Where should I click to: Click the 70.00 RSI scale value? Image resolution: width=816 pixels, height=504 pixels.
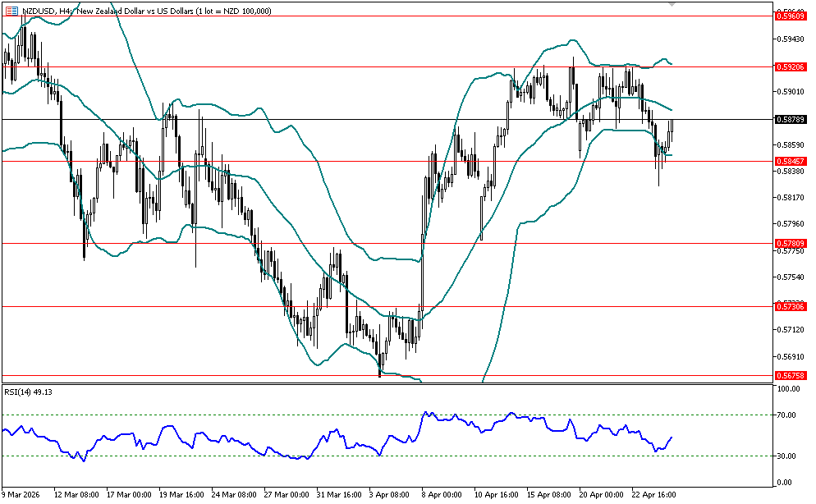[787, 415]
